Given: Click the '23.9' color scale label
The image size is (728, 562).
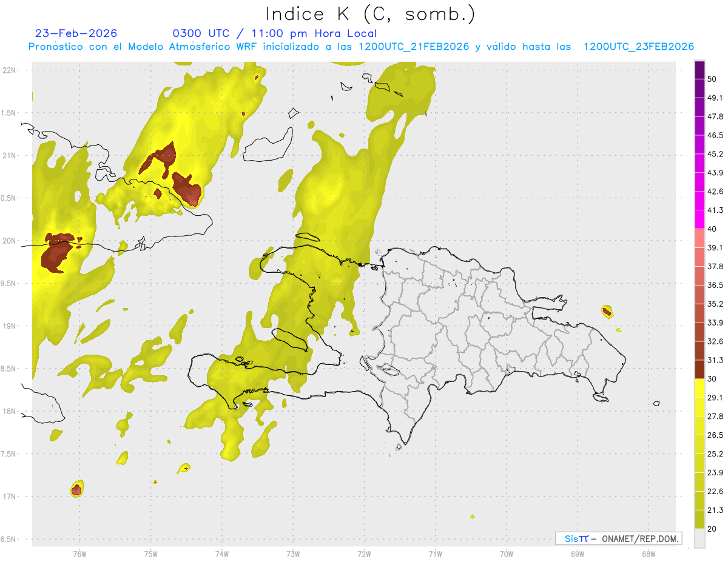Looking at the screenshot, I should (715, 473).
